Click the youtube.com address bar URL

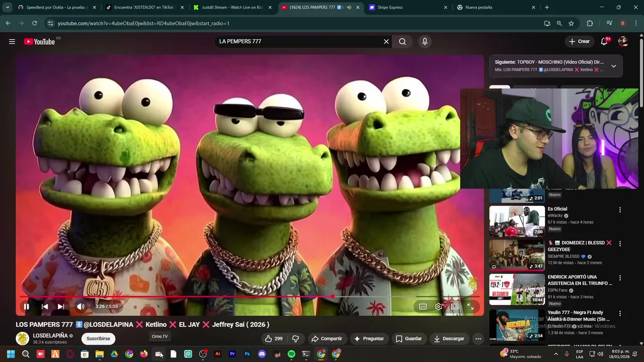(x=143, y=23)
